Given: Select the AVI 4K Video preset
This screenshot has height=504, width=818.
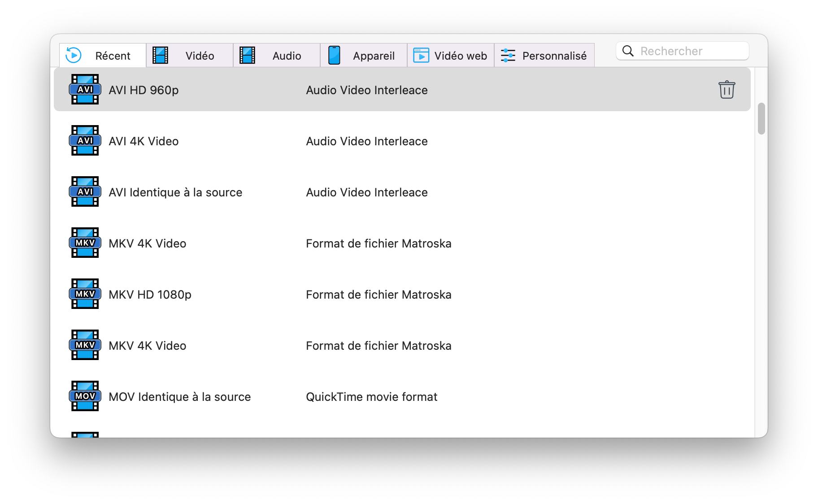Looking at the screenshot, I should pyautogui.click(x=144, y=141).
